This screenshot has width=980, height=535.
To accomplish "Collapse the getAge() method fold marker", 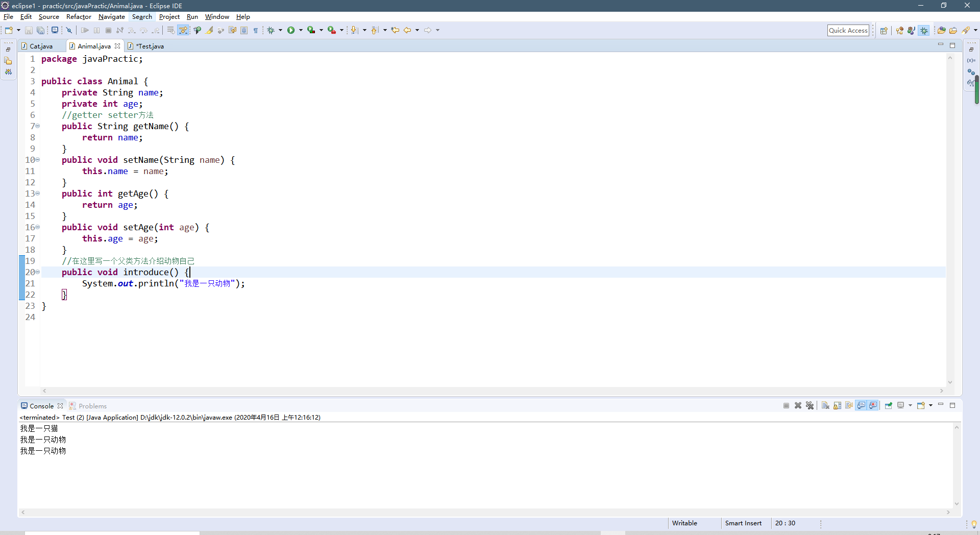I will (x=37, y=193).
